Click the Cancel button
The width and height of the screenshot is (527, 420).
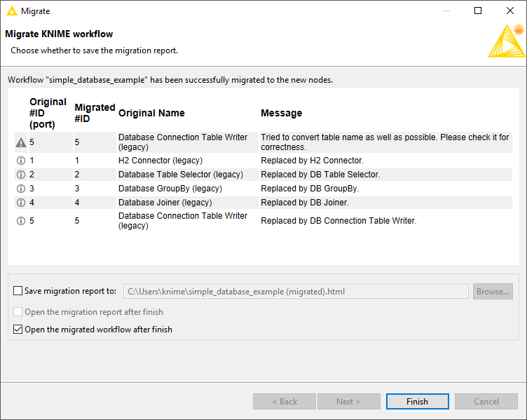point(486,402)
